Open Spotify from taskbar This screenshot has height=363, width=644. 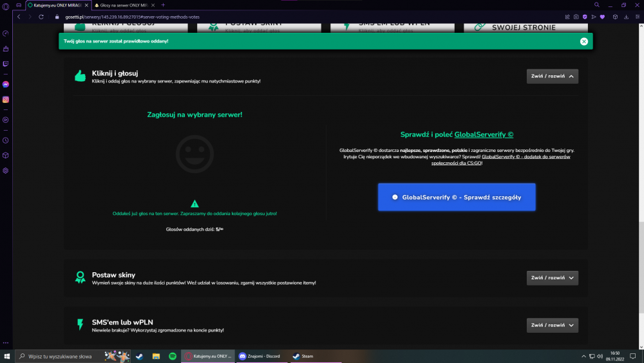[173, 357]
